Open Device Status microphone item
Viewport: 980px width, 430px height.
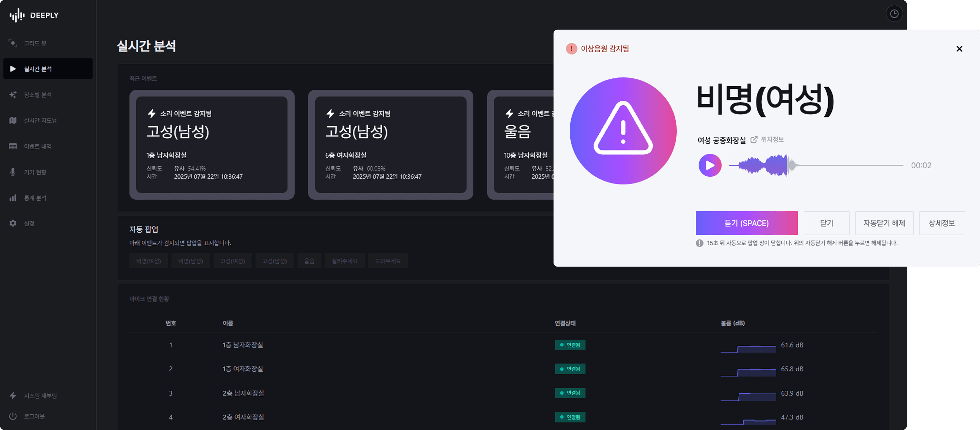(x=13, y=172)
